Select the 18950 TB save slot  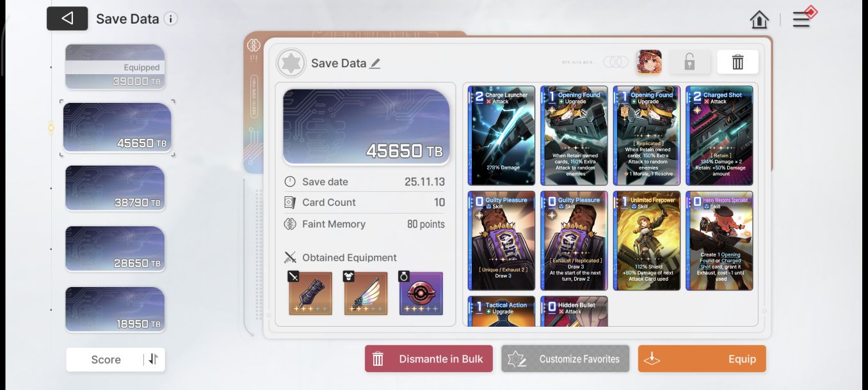(x=115, y=309)
